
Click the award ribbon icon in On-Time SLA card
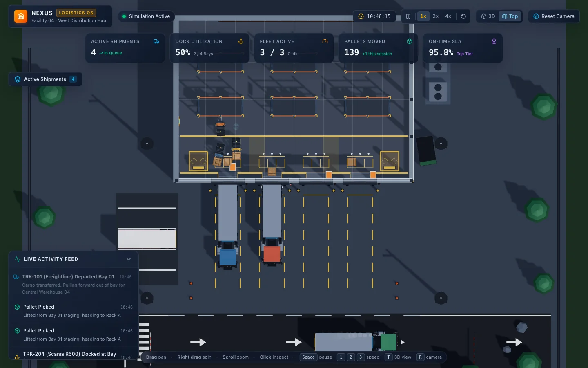pyautogui.click(x=494, y=41)
